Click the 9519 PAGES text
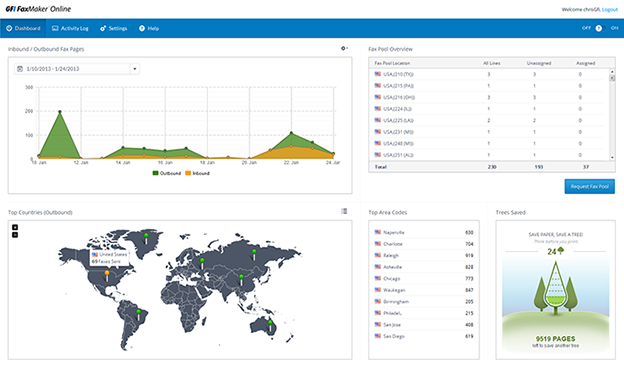 [556, 339]
